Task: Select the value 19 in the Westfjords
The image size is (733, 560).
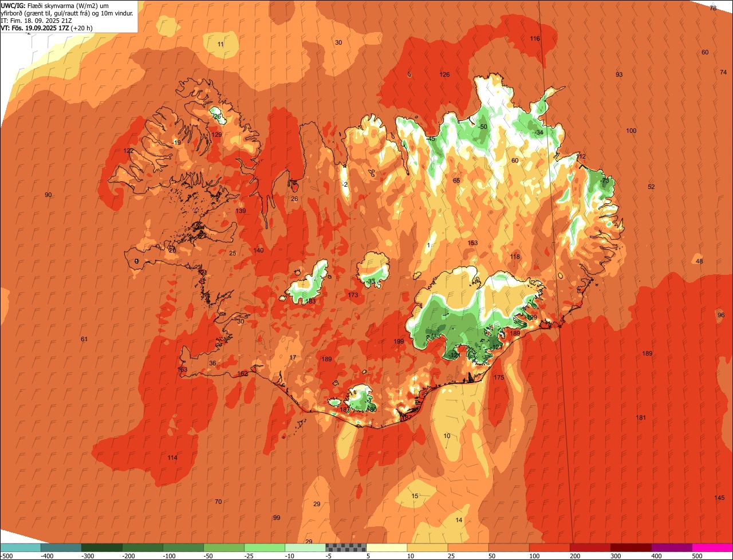Action: (x=177, y=143)
